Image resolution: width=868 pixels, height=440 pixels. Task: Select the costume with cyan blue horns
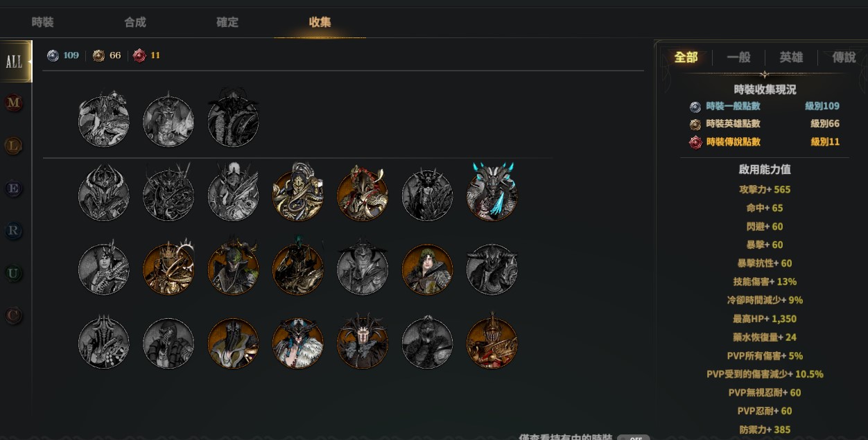(492, 194)
